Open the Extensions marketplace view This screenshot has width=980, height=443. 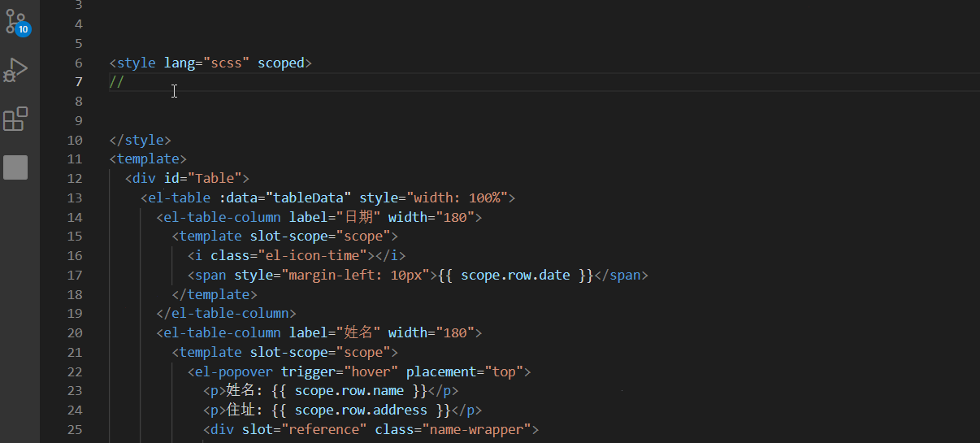pyautogui.click(x=15, y=119)
